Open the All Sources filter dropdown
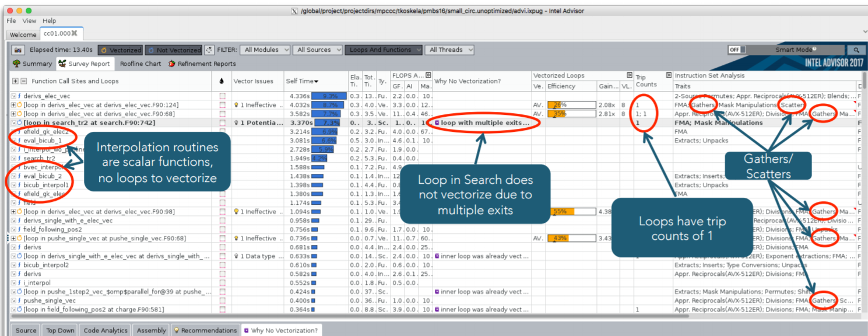 click(x=318, y=50)
